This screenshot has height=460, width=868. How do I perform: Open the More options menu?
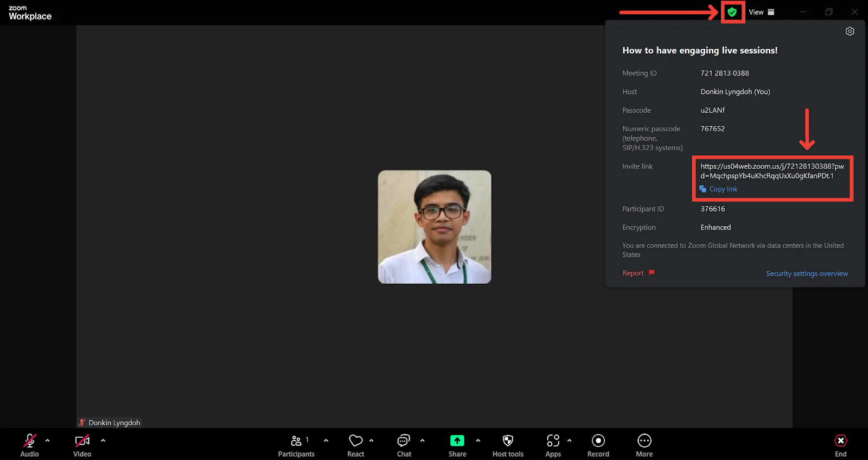pyautogui.click(x=644, y=445)
